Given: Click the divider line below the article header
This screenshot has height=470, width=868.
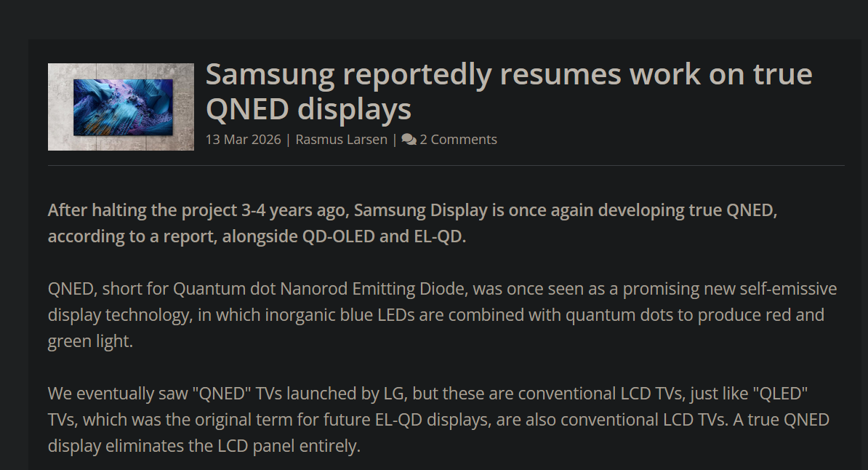Looking at the screenshot, I should 446,166.
